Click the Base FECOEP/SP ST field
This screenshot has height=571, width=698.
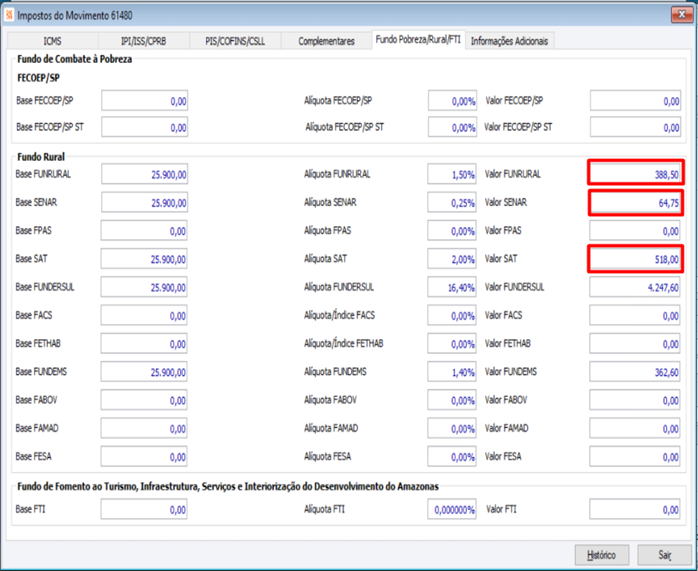(x=144, y=127)
